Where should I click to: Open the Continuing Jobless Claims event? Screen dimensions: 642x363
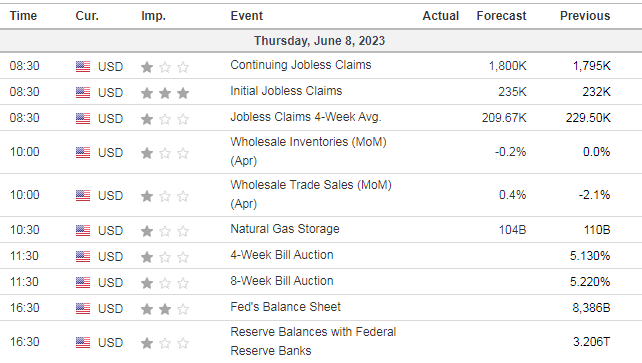pyautogui.click(x=301, y=65)
